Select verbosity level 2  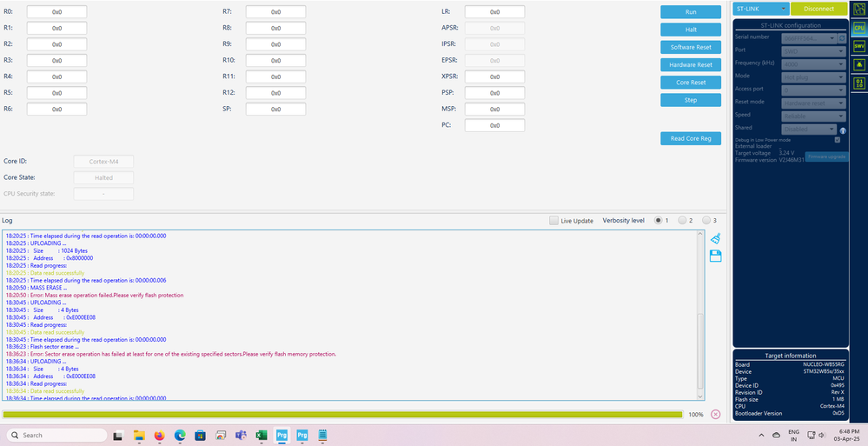pyautogui.click(x=682, y=221)
